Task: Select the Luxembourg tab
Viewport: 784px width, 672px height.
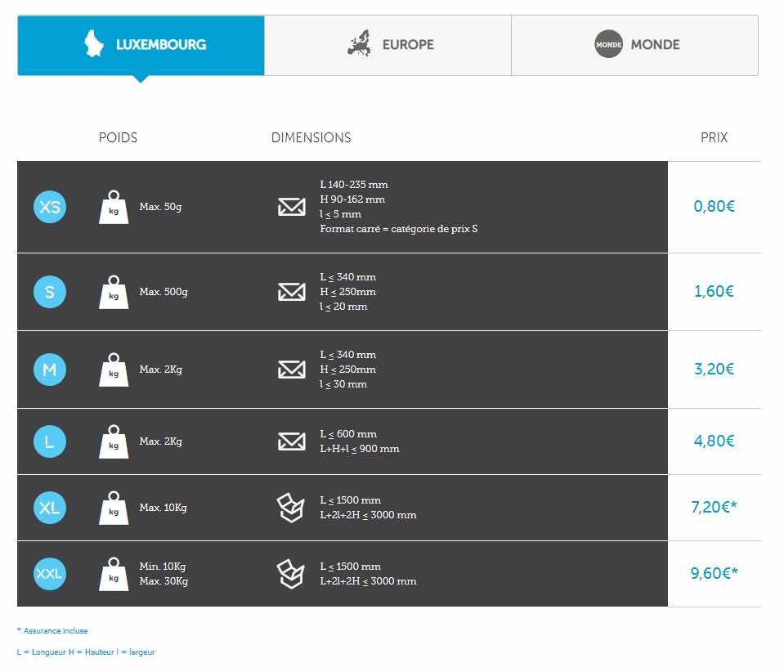Action: [141, 46]
